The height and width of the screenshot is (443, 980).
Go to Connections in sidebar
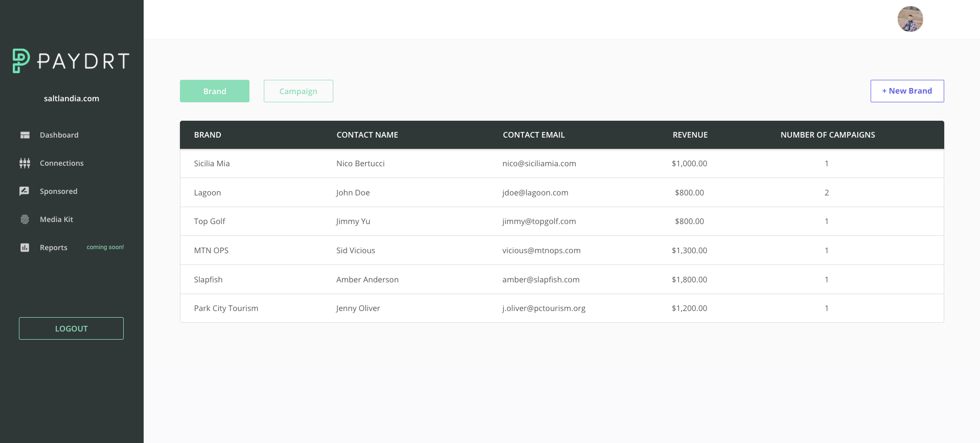pos(62,163)
